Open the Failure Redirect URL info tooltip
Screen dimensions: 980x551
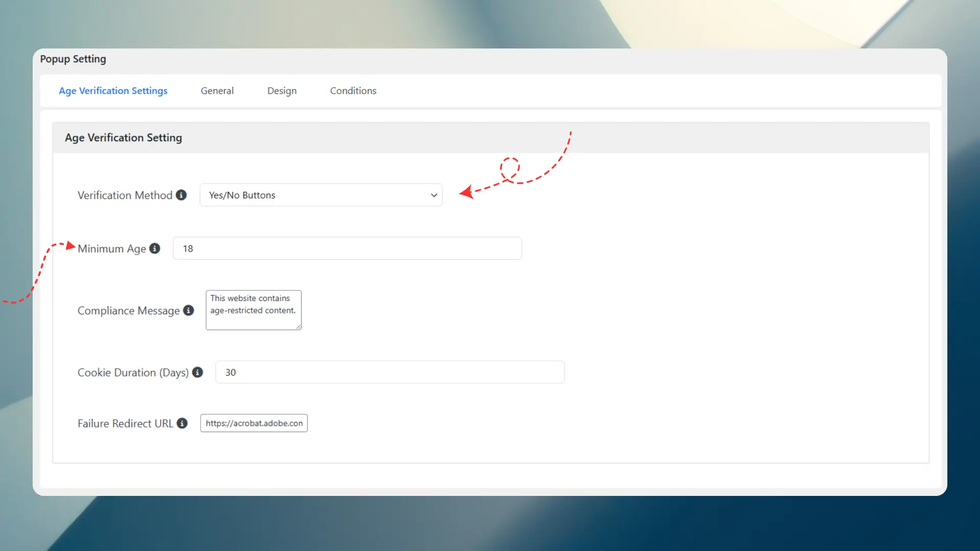pos(182,423)
